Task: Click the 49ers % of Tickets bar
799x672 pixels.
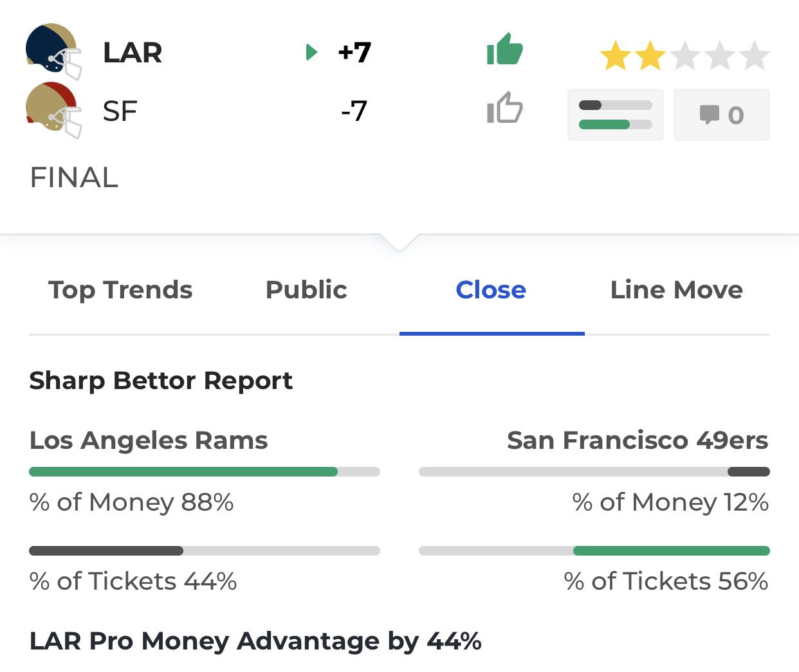Action: (594, 550)
